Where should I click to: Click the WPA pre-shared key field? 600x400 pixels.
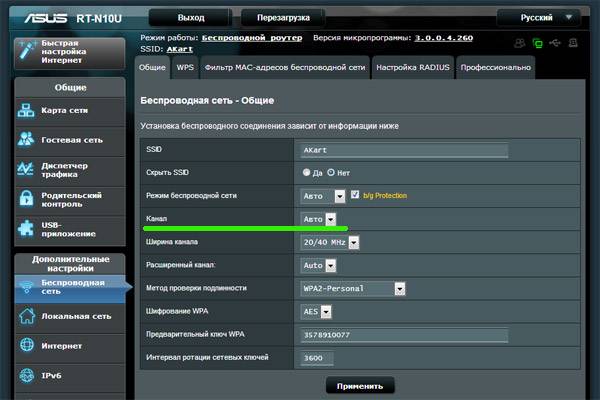click(404, 335)
